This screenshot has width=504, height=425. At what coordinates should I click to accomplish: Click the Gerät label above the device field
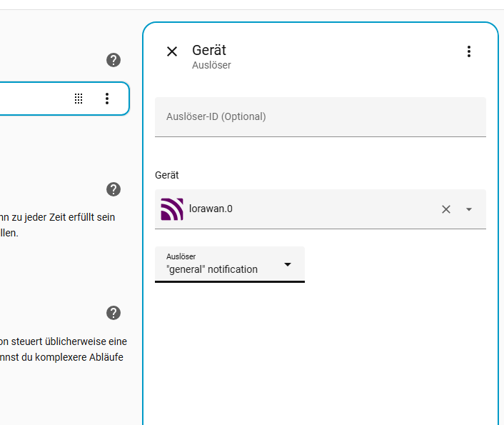[x=167, y=175]
